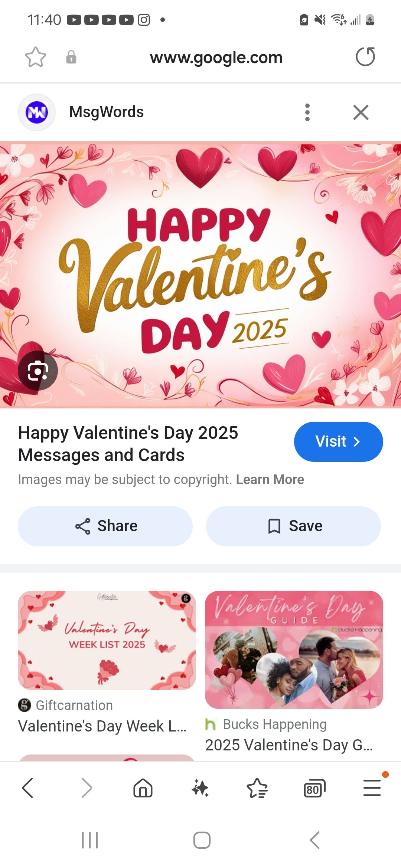Open the three-dot options menu
The image size is (401, 868).
click(307, 112)
